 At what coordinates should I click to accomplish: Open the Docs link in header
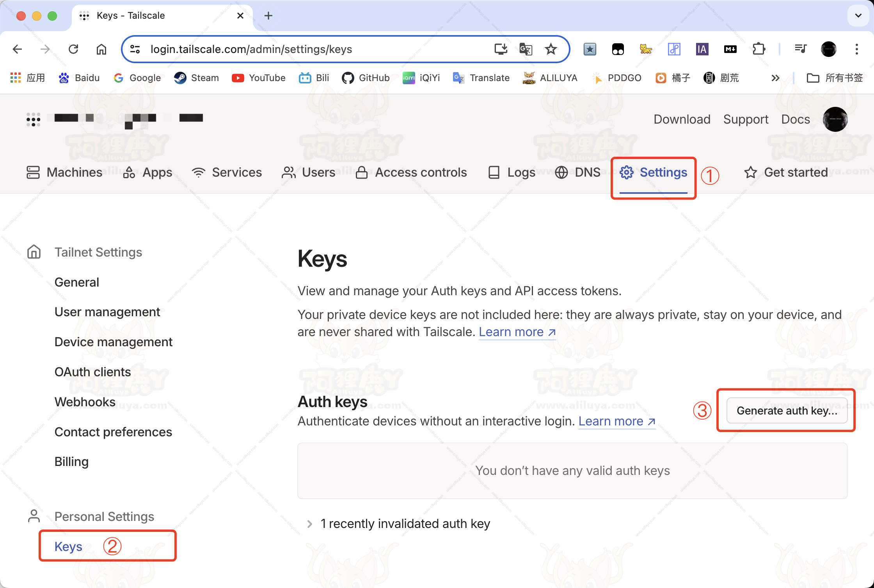tap(796, 119)
